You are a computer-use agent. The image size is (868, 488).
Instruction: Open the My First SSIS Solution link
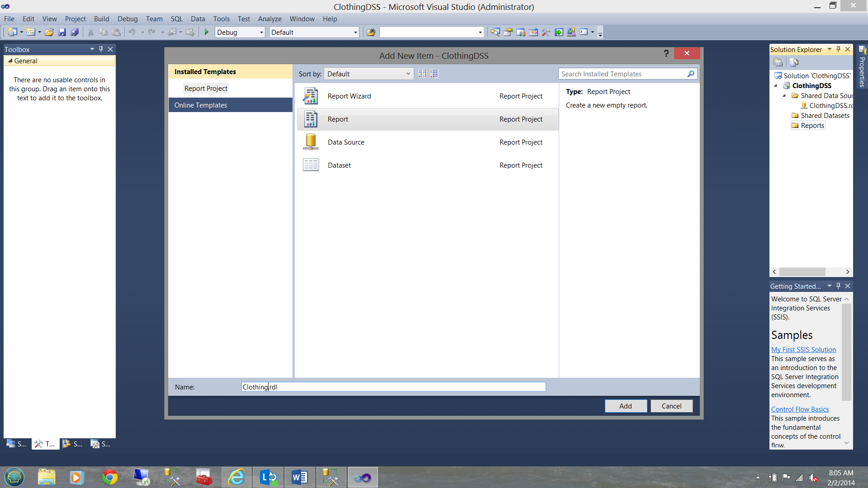pos(803,349)
